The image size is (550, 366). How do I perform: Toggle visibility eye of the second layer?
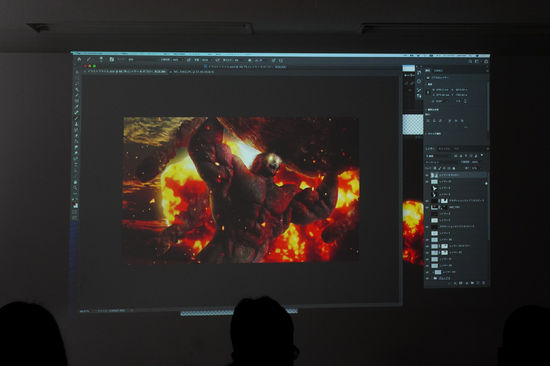pos(427,181)
